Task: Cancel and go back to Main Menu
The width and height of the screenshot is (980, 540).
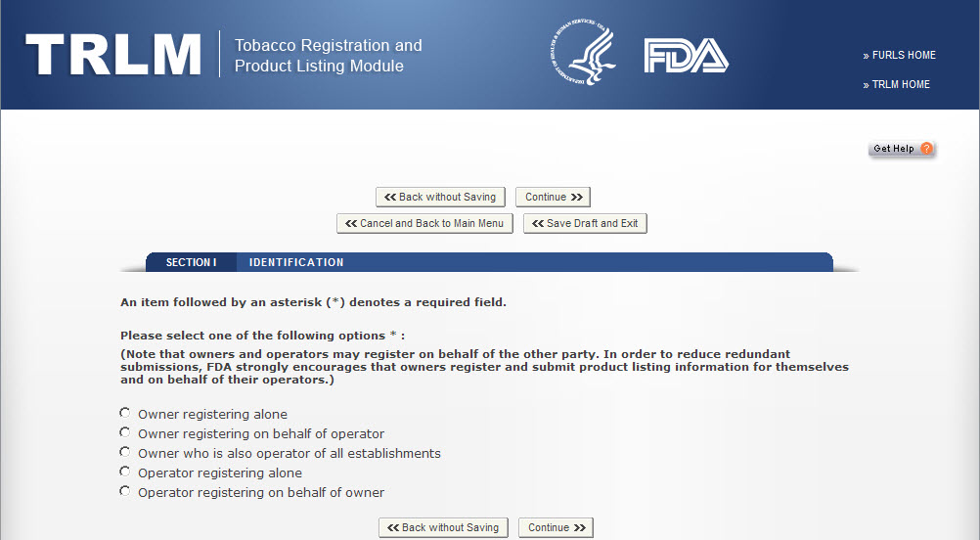Action: (424, 223)
